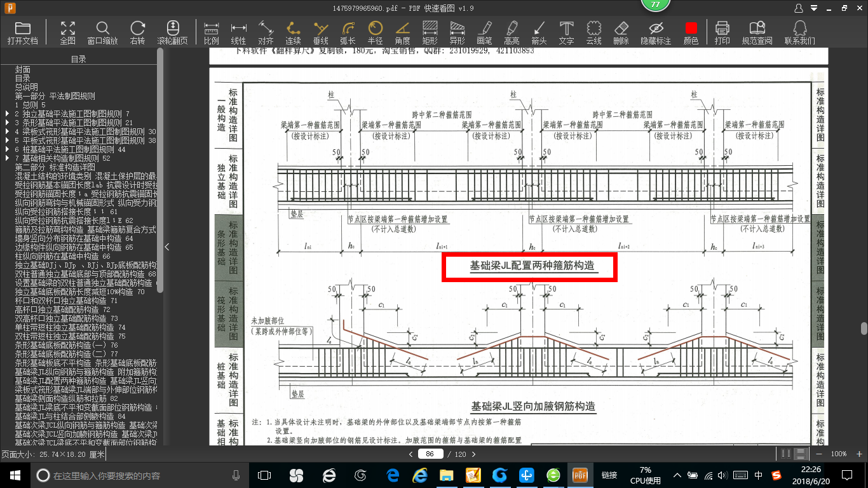
Task: Select the 垂线 perpendicular tool
Action: [x=321, y=29]
